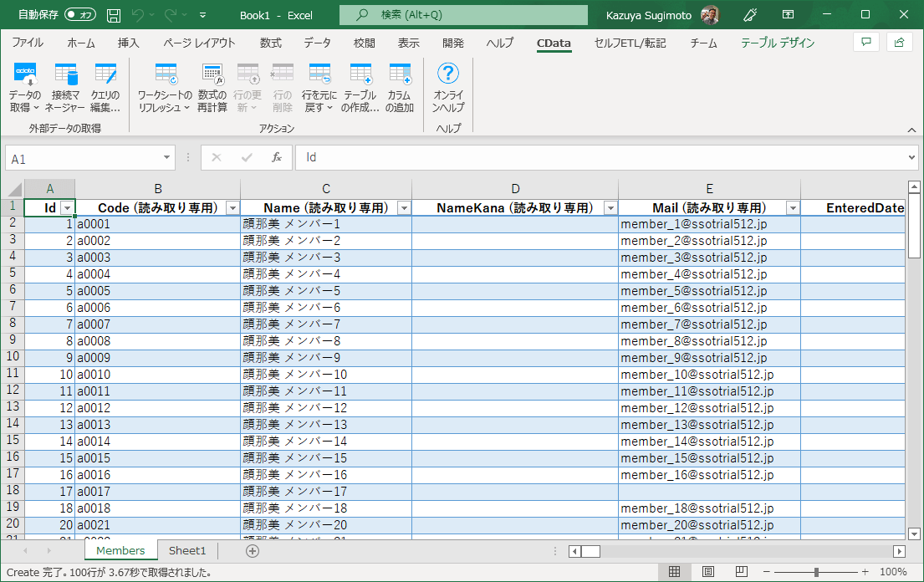Toggle the 自動保存 AutoSave switch

click(x=80, y=15)
